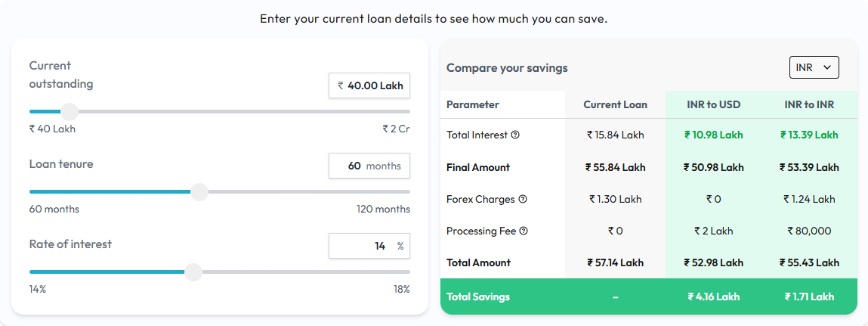Click the Total Savings row label
The width and height of the screenshot is (868, 326).
tap(477, 297)
